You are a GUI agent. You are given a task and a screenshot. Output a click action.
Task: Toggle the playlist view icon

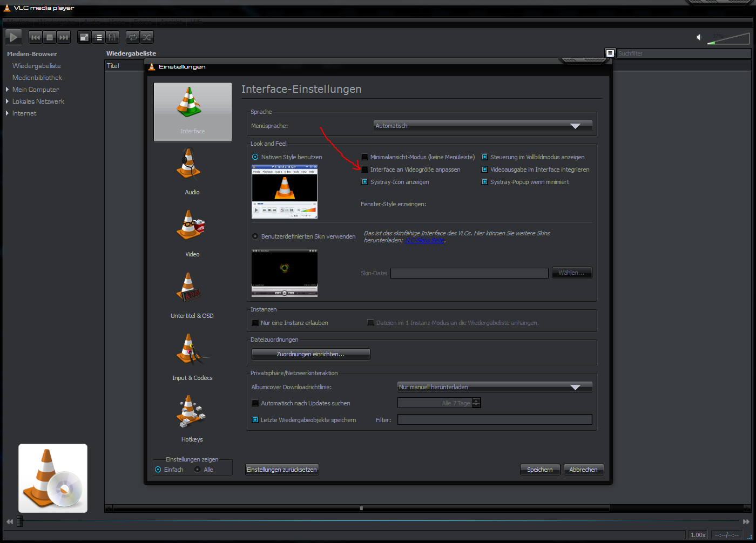coord(98,37)
